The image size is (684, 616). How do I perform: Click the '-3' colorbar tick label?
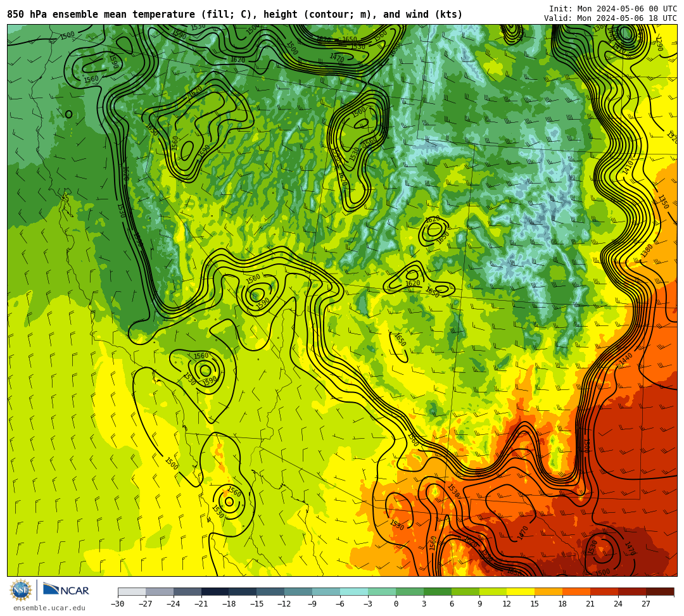point(368,604)
